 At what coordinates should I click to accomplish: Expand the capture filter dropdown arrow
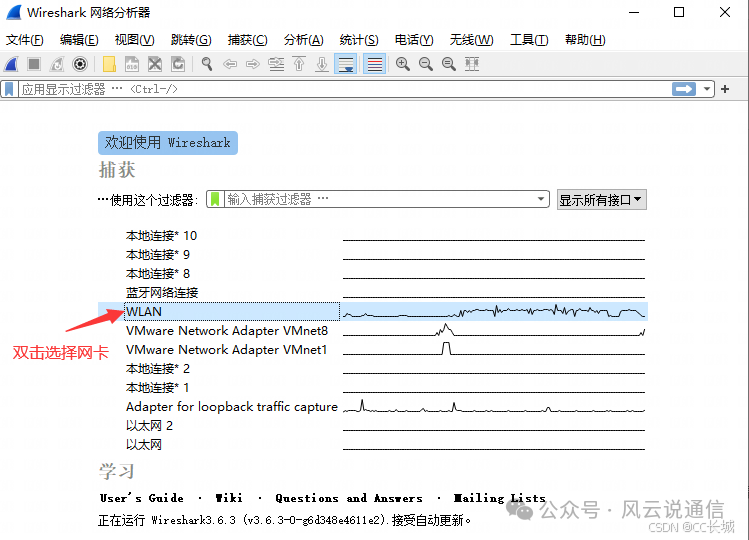pos(541,199)
